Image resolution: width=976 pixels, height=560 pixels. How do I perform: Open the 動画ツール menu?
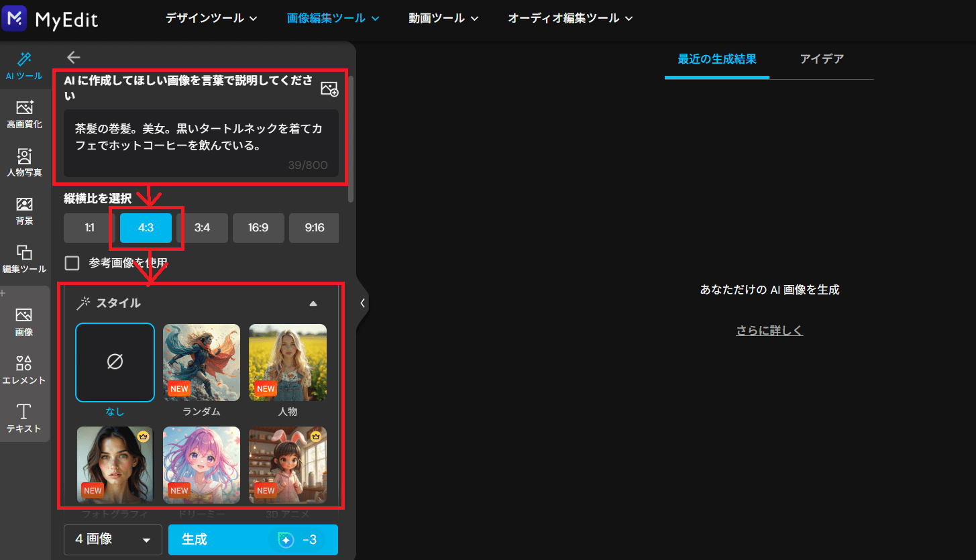point(443,18)
